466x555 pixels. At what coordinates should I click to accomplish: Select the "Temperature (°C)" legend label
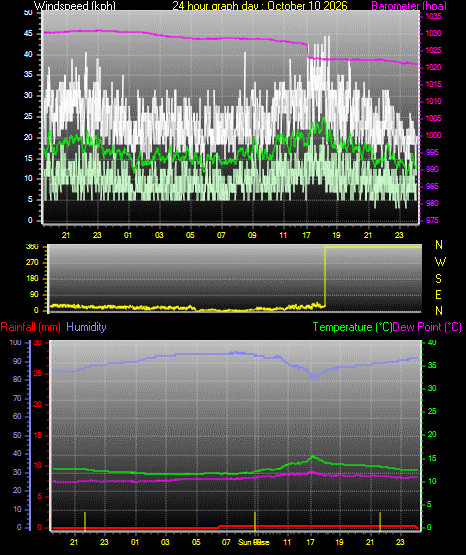pyautogui.click(x=352, y=327)
